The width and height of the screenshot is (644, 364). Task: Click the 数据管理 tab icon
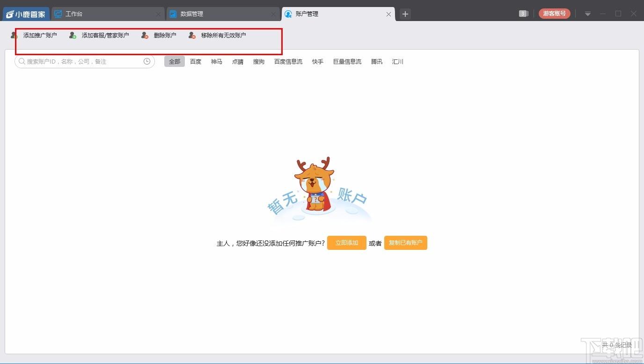tap(173, 14)
